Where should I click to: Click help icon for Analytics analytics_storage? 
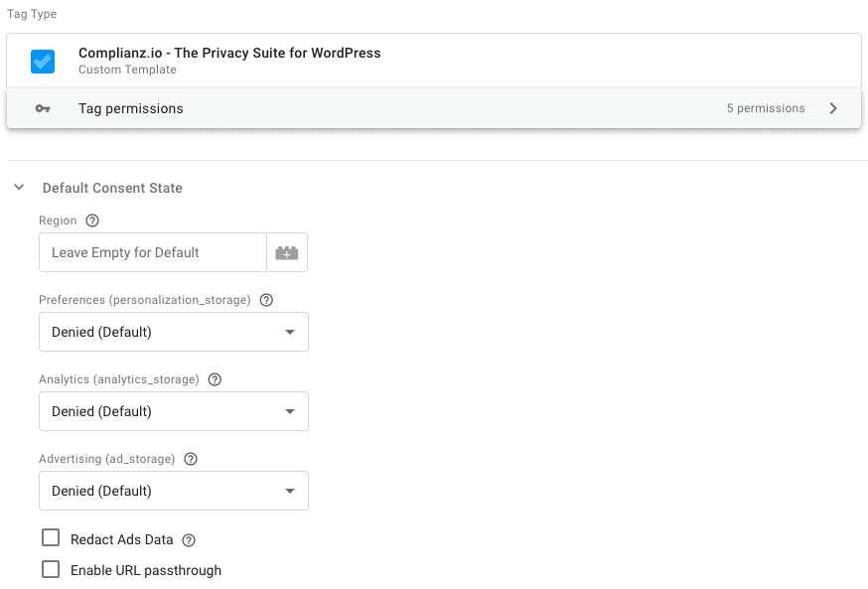click(215, 379)
